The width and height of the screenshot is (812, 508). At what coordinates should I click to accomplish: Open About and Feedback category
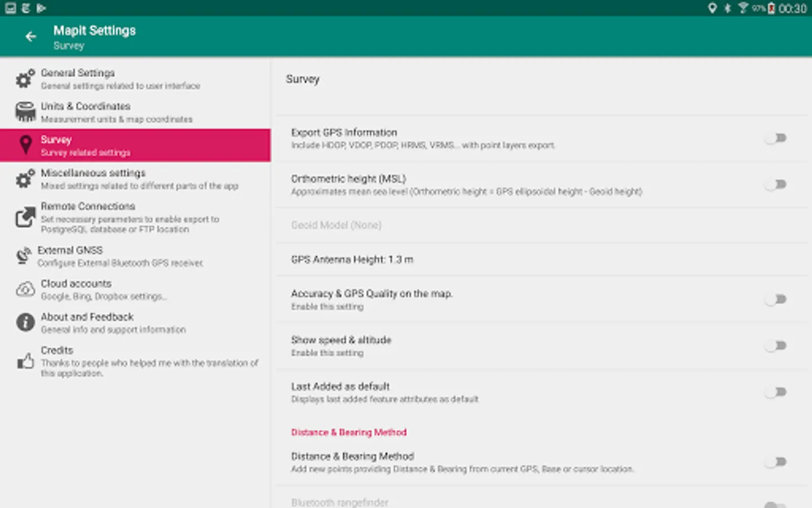tap(135, 322)
